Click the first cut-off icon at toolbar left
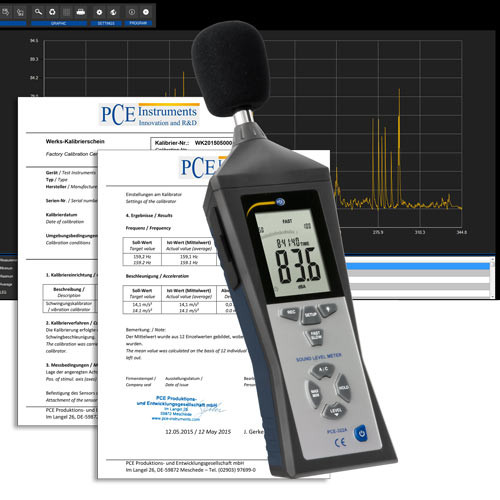The width and height of the screenshot is (500, 500). click(6, 12)
